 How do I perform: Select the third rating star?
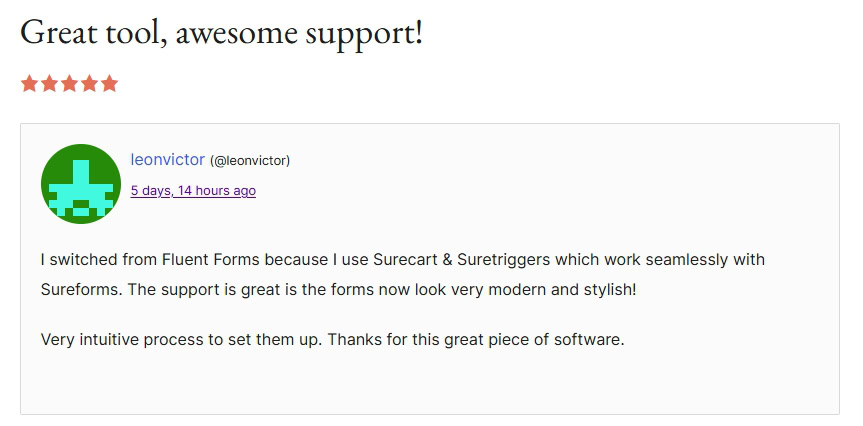pyautogui.click(x=69, y=84)
